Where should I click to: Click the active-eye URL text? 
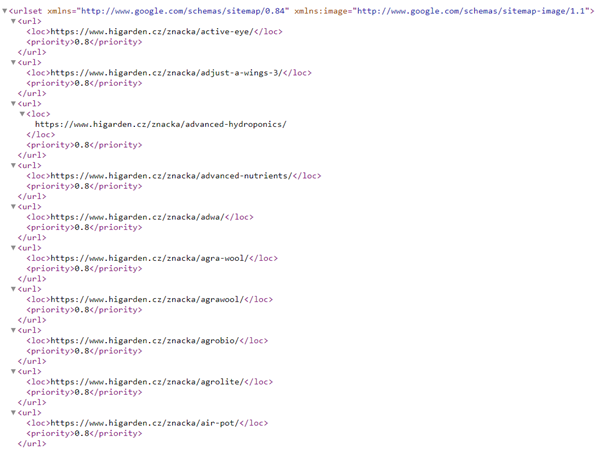pos(149,31)
